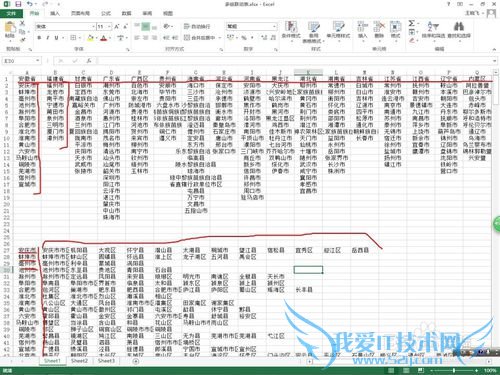The height and width of the screenshot is (375, 500).
Task: Toggle Top Align for cell text
Action: 137,26
